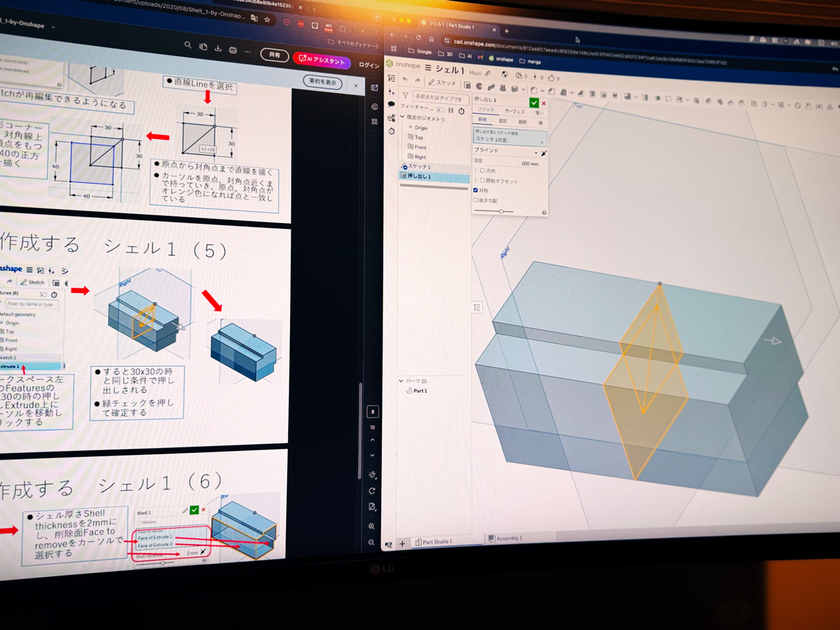Accept the extrude with green checkmark

tap(534, 103)
